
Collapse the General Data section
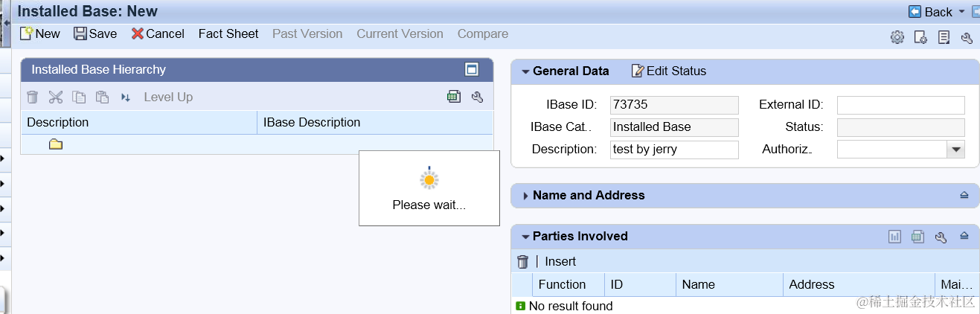[x=525, y=71]
